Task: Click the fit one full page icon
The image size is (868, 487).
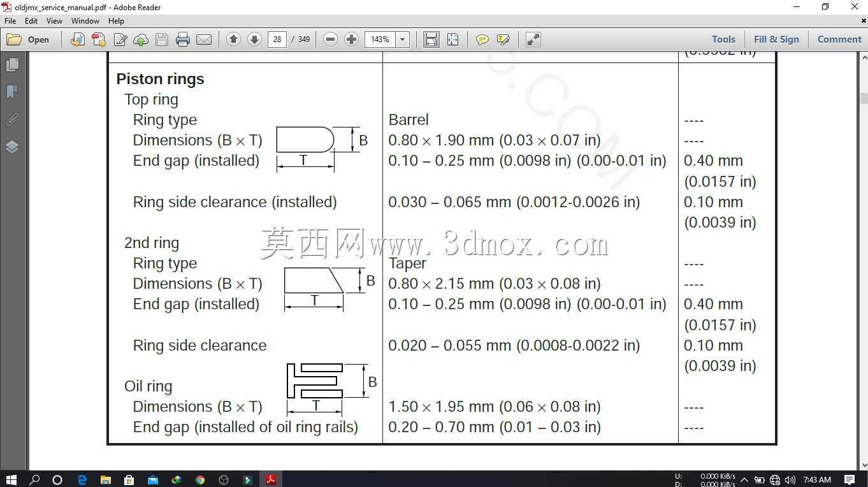Action: [x=452, y=40]
